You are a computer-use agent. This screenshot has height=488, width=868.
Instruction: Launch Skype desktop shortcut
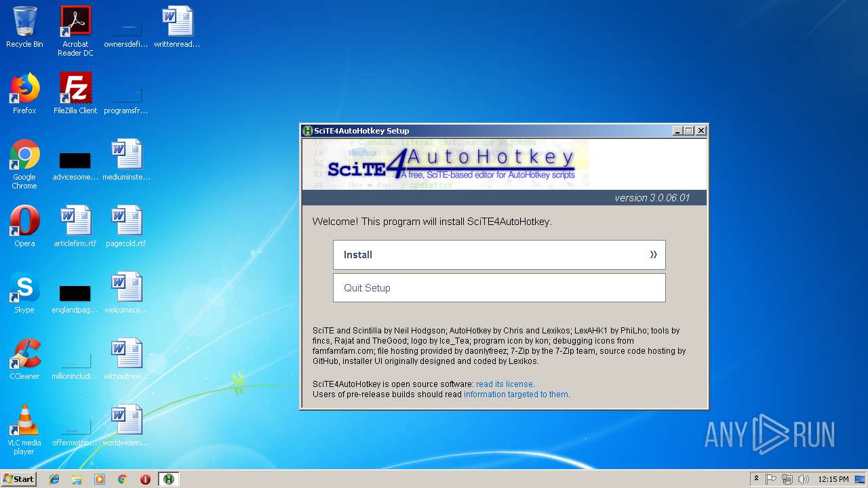(x=24, y=293)
